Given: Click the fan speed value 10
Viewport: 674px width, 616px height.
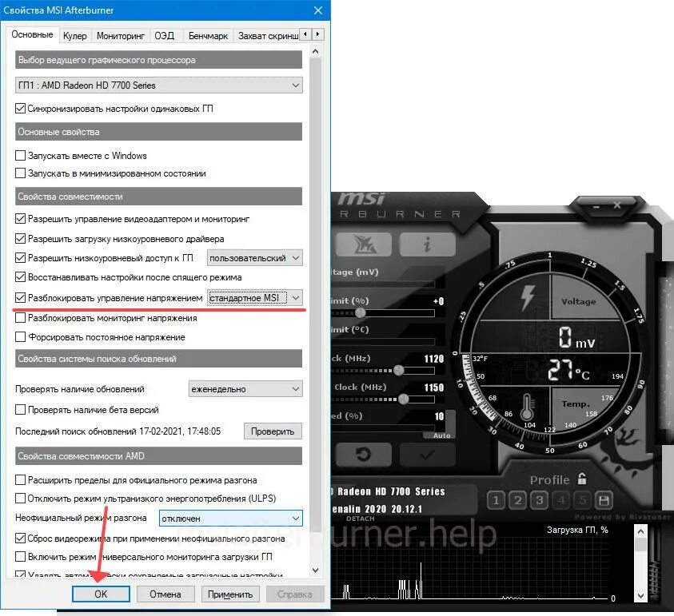Looking at the screenshot, I should 439,416.
